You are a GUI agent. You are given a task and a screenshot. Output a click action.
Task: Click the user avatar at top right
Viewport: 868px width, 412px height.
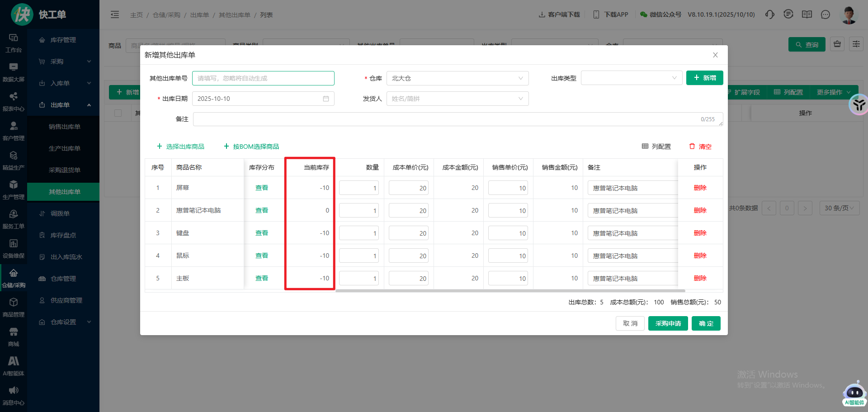(x=849, y=14)
